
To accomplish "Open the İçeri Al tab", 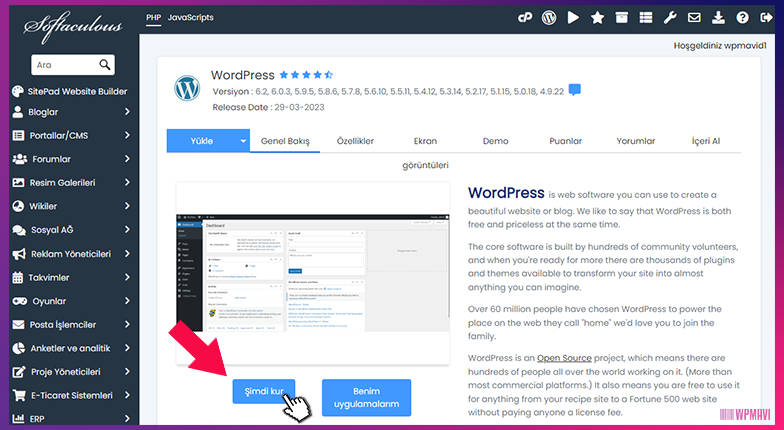I will pos(706,141).
